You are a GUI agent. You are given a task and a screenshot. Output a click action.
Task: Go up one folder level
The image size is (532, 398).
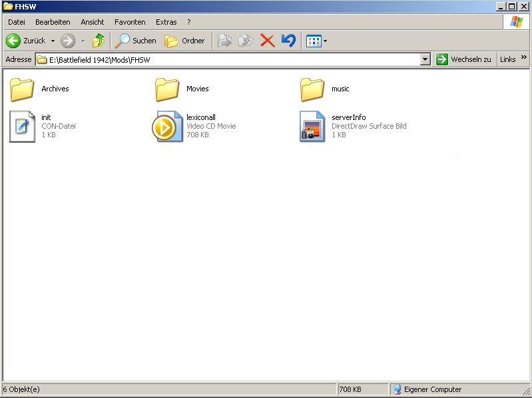pyautogui.click(x=99, y=41)
